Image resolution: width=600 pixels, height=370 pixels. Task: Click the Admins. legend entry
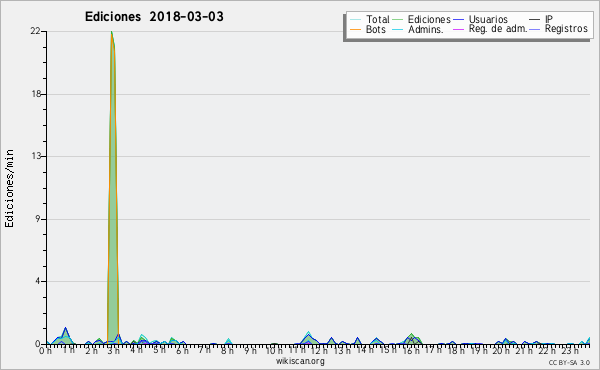point(418,29)
